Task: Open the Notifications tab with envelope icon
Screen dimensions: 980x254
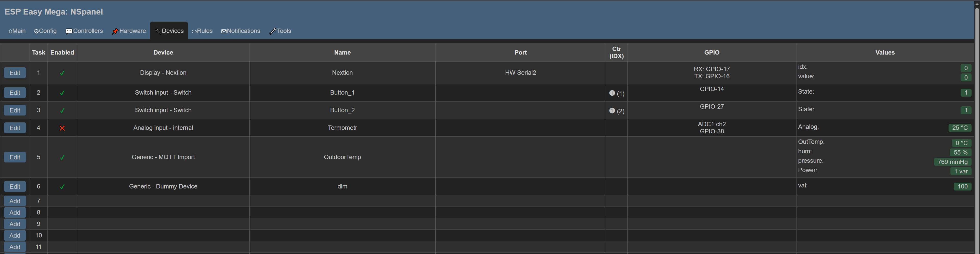Action: pos(240,31)
